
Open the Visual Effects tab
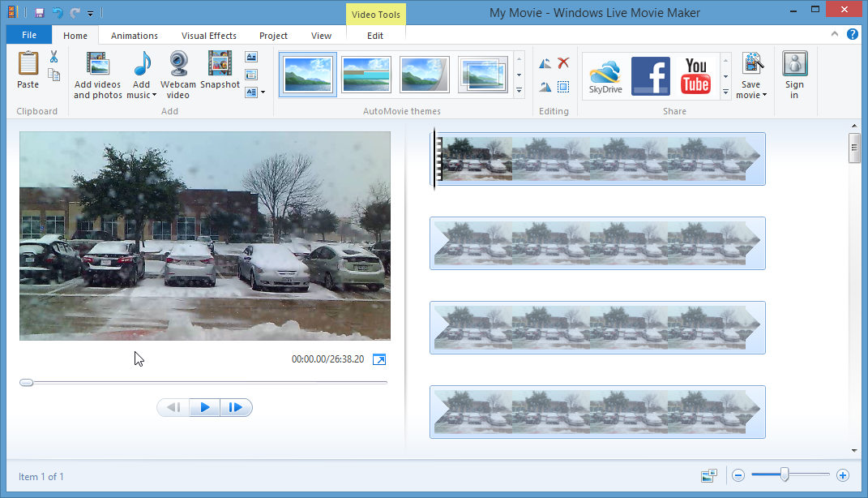(x=209, y=36)
